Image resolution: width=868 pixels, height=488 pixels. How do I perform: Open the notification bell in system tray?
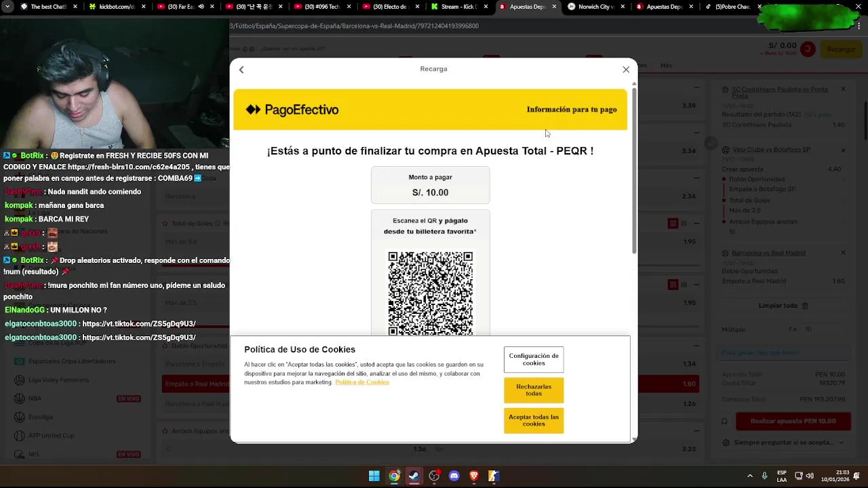point(857,476)
